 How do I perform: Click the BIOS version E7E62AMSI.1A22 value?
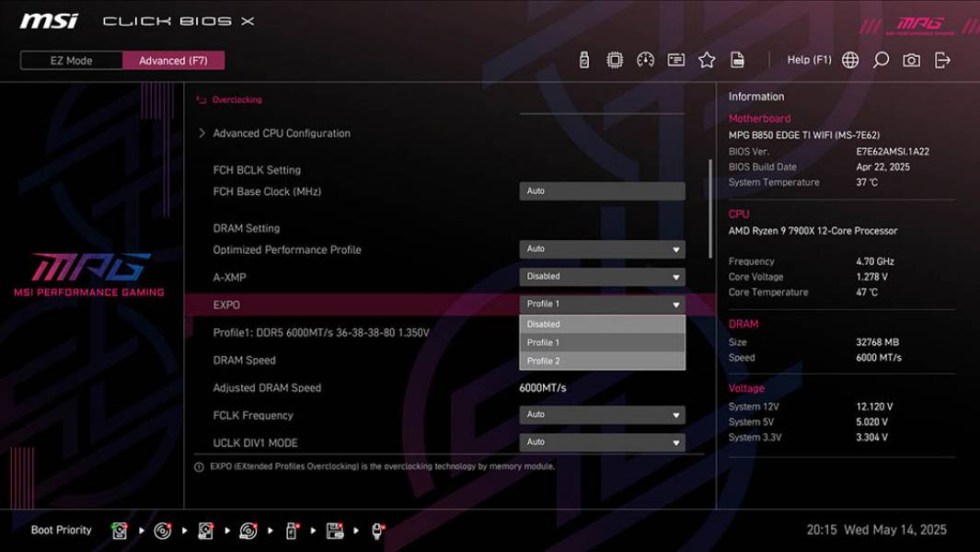click(x=893, y=151)
